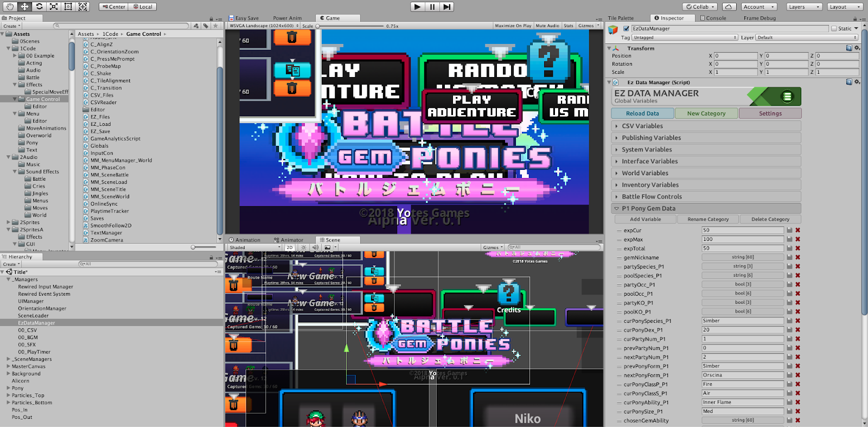Adjust the Game view Scale slider
This screenshot has height=427, width=868.
pyautogui.click(x=349, y=26)
